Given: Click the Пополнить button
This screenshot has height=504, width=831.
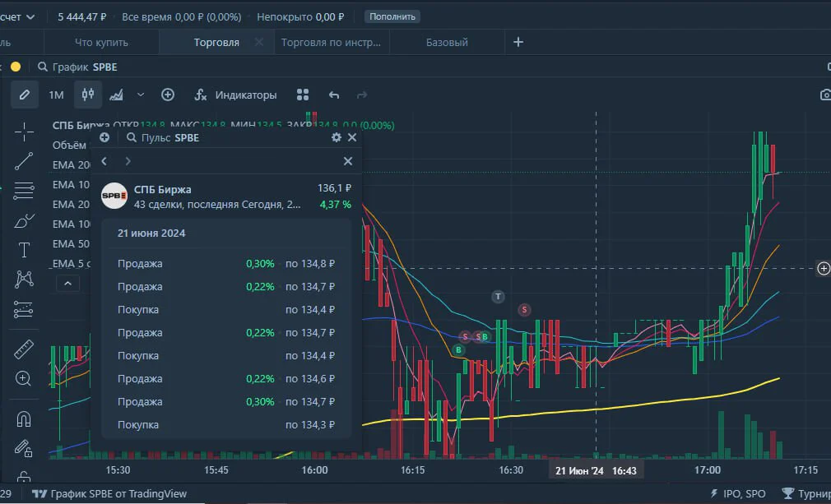Looking at the screenshot, I should point(392,16).
